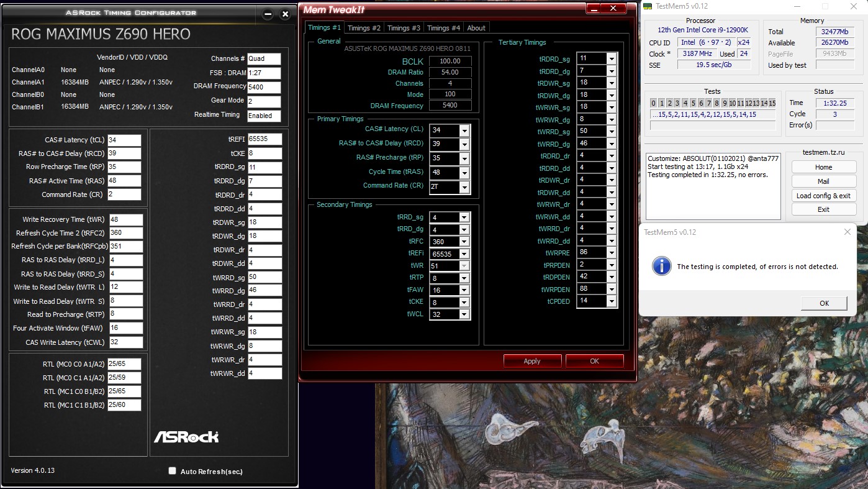Screen dimensions: 868x489
Task: Click the 'Customize: ABSOLUT(01102021) @anta777' log line
Action: click(713, 158)
